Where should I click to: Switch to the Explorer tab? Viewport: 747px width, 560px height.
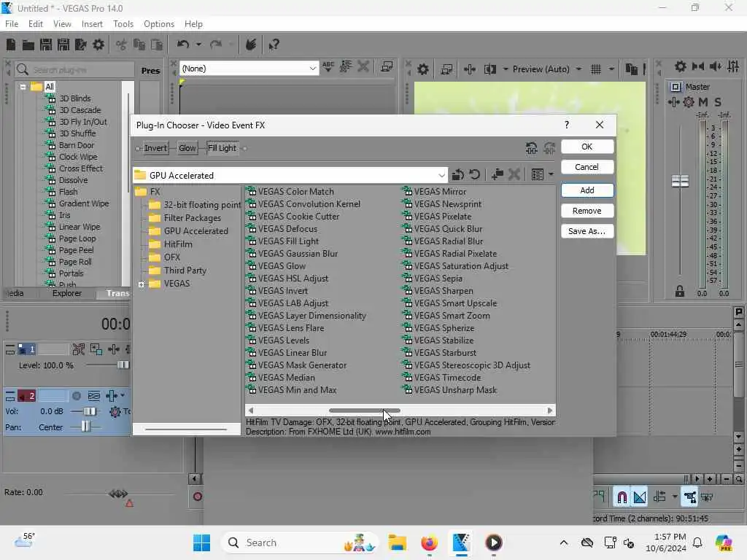pyautogui.click(x=66, y=293)
